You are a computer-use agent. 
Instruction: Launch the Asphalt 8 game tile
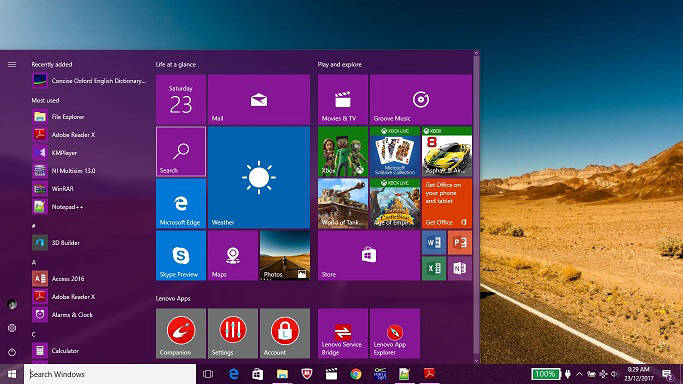447,152
